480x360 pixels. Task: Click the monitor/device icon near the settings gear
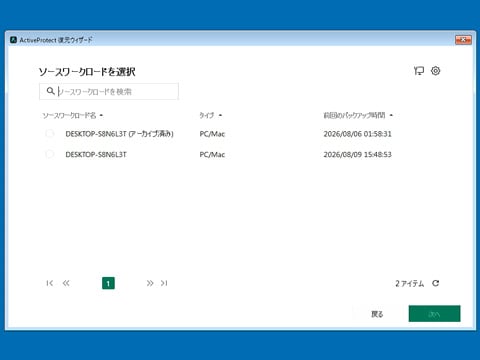pos(419,71)
